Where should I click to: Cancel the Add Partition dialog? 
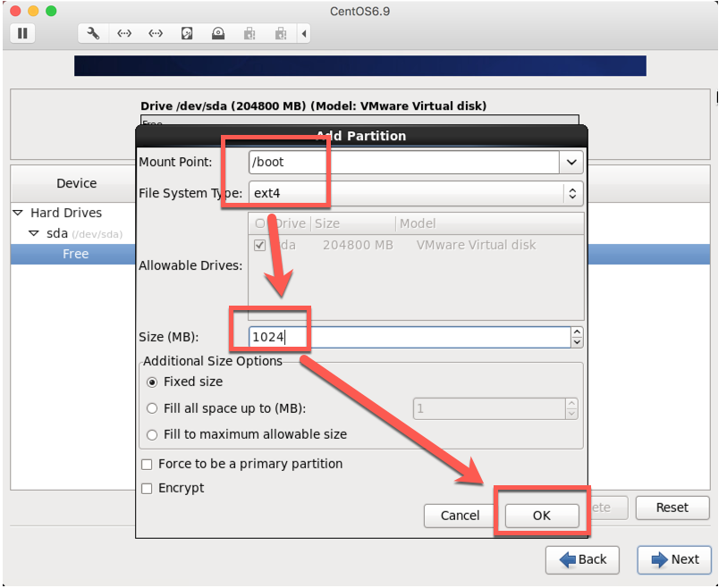point(460,515)
